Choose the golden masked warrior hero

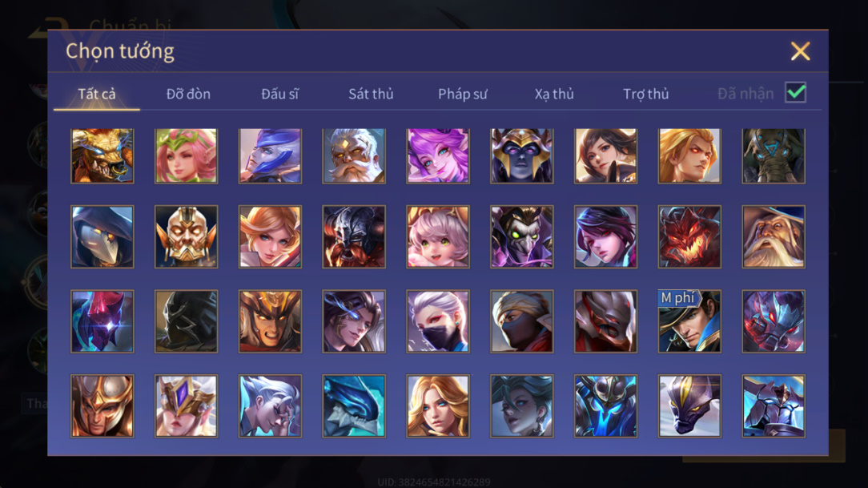pyautogui.click(x=186, y=237)
